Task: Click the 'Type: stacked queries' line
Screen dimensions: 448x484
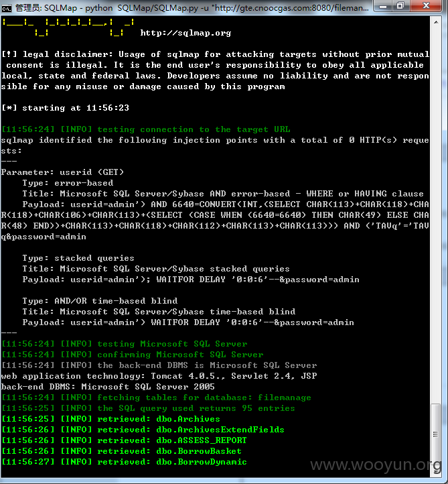Action: click(78, 258)
